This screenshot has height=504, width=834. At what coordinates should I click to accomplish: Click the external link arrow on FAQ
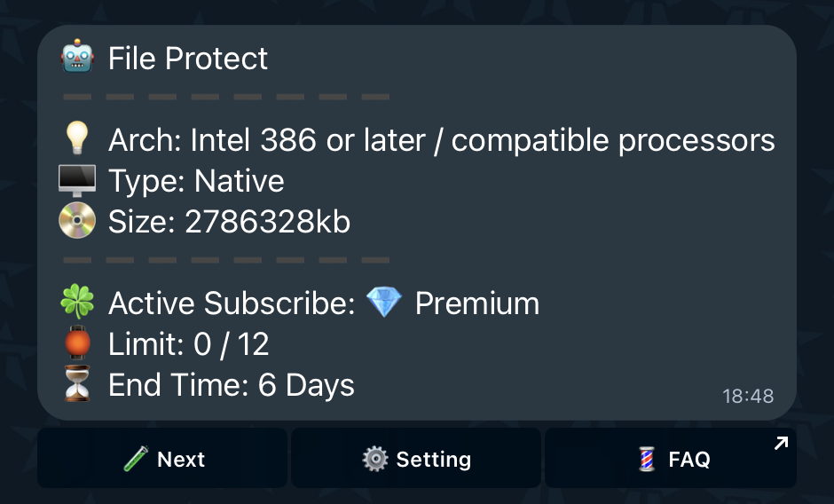tap(781, 443)
